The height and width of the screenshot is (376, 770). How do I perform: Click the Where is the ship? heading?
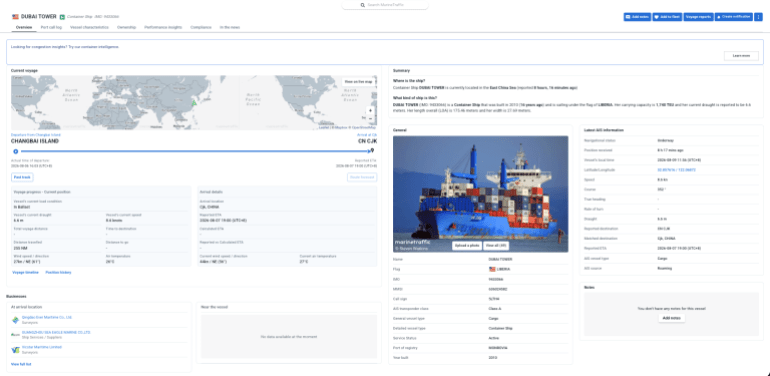[409, 81]
